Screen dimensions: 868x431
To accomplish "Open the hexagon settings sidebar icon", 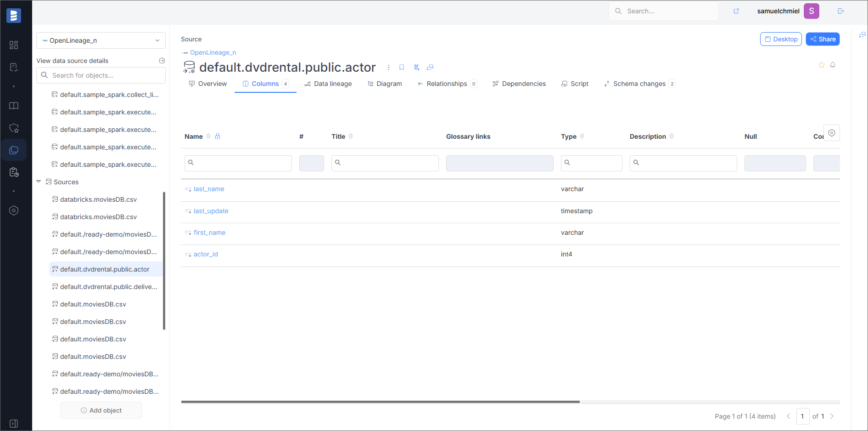I will [x=14, y=210].
